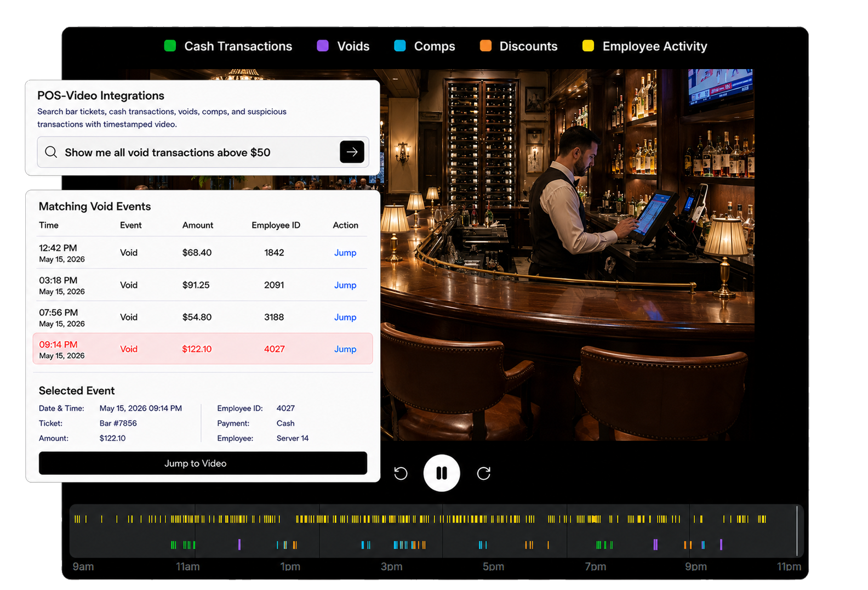This screenshot has width=868, height=590.
Task: Jump to the 07:56 PM void event
Action: coord(345,317)
